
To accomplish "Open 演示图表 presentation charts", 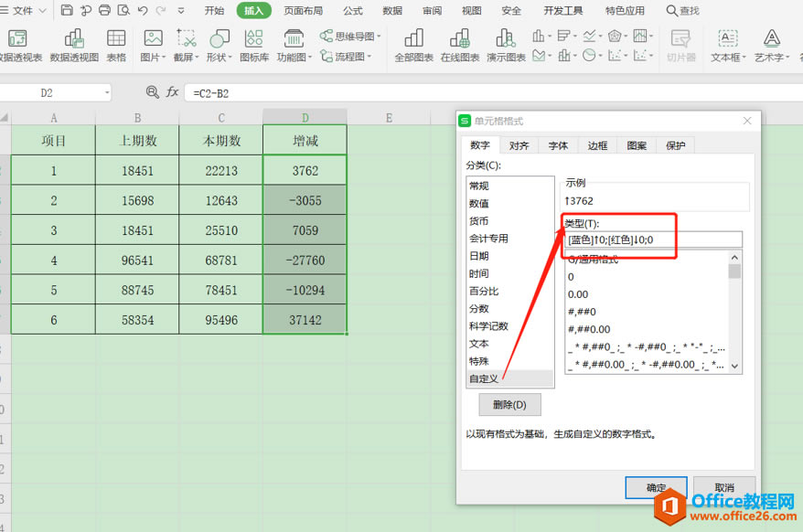I will (x=506, y=46).
